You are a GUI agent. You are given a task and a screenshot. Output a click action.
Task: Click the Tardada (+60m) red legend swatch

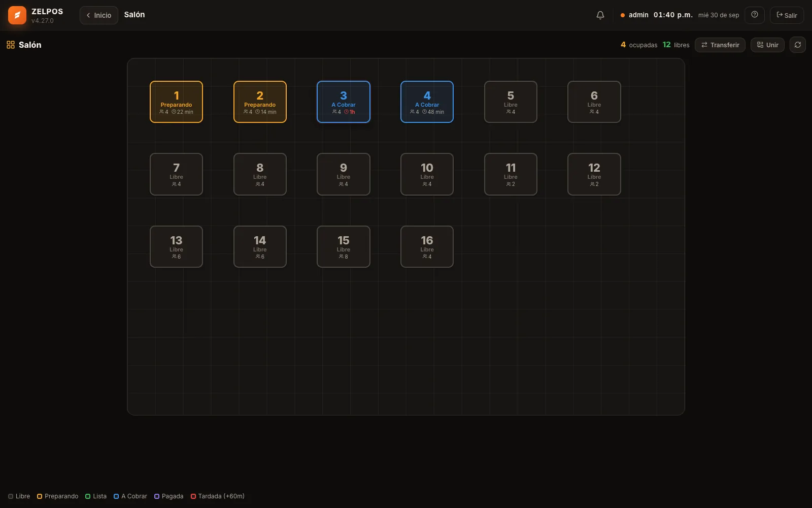click(x=193, y=496)
